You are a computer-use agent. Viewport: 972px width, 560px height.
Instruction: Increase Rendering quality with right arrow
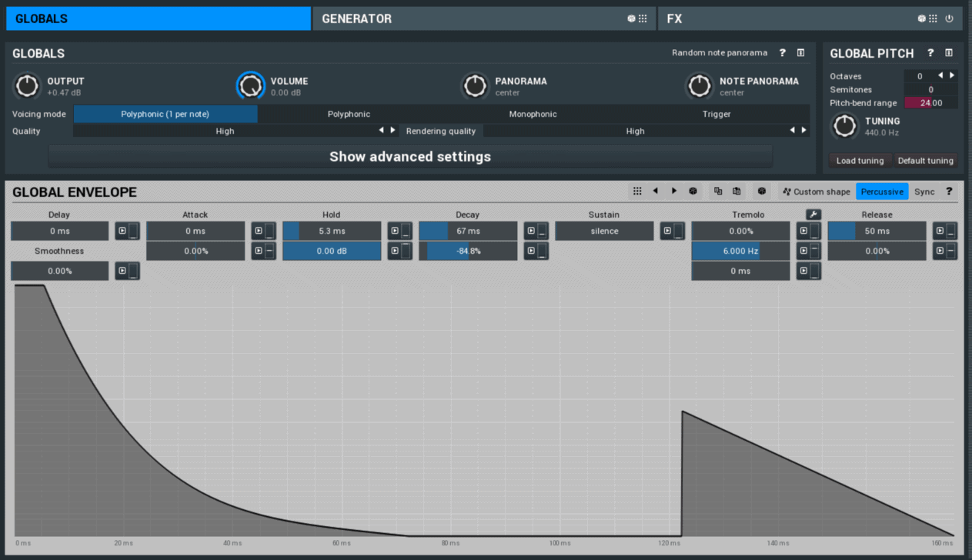pyautogui.click(x=803, y=131)
